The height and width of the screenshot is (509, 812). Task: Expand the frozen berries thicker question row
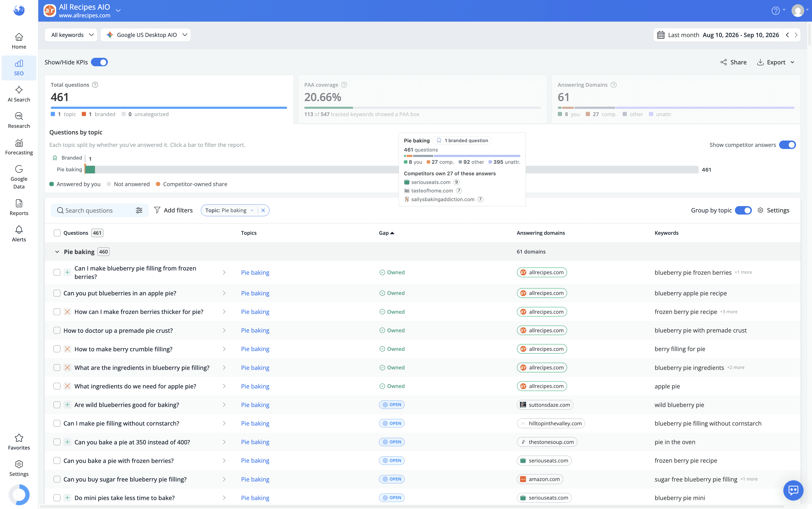(224, 312)
